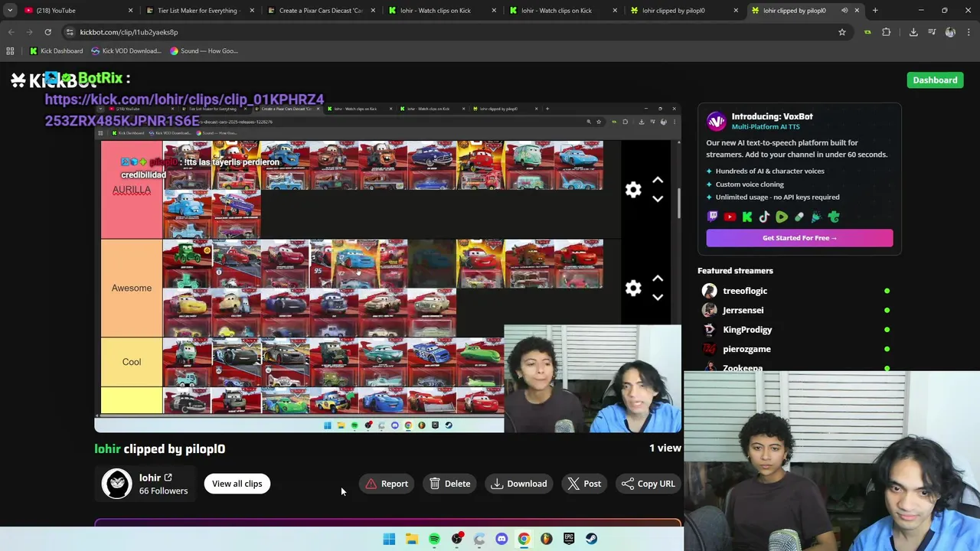
Task: Switch to the inactive lohir clipped by pilopl0 tab
Action: click(x=683, y=11)
